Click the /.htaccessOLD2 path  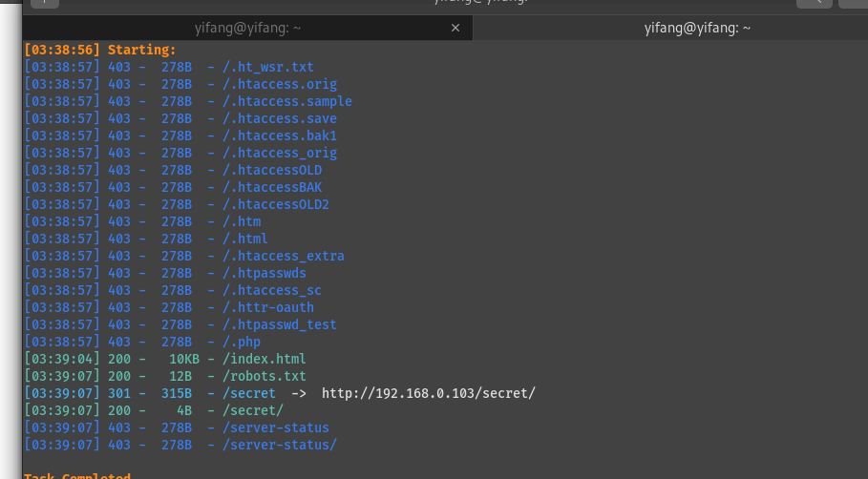click(x=276, y=204)
